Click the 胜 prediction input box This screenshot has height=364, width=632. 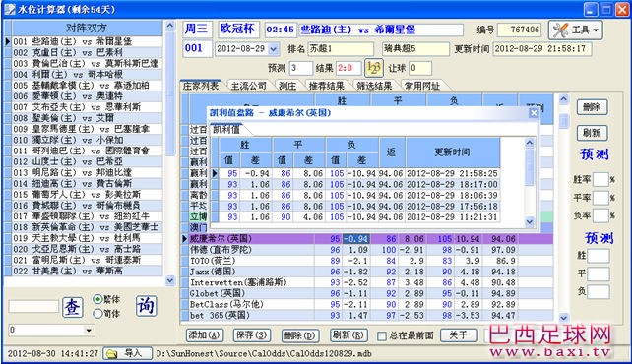coord(598,256)
